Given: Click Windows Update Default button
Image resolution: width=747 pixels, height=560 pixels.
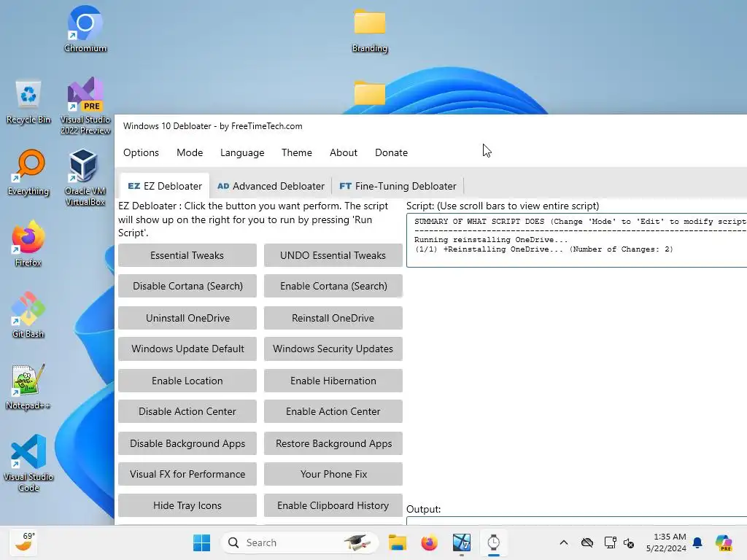Looking at the screenshot, I should [x=187, y=349].
